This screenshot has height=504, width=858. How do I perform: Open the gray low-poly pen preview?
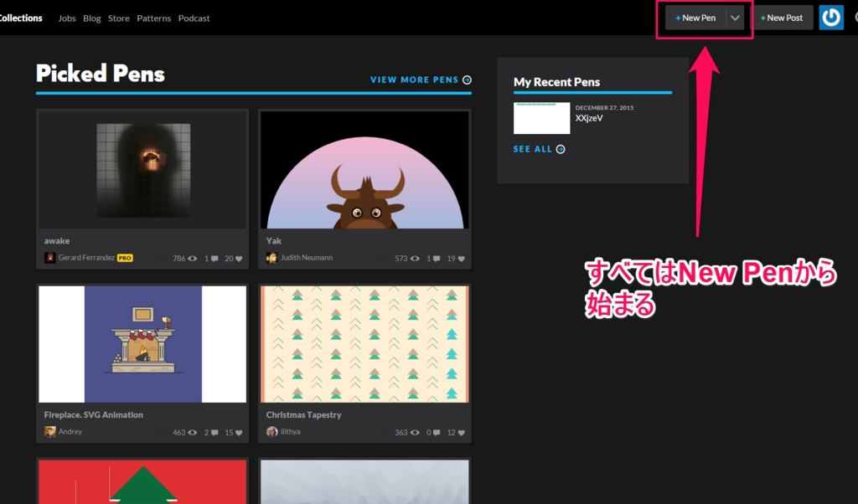tap(364, 481)
